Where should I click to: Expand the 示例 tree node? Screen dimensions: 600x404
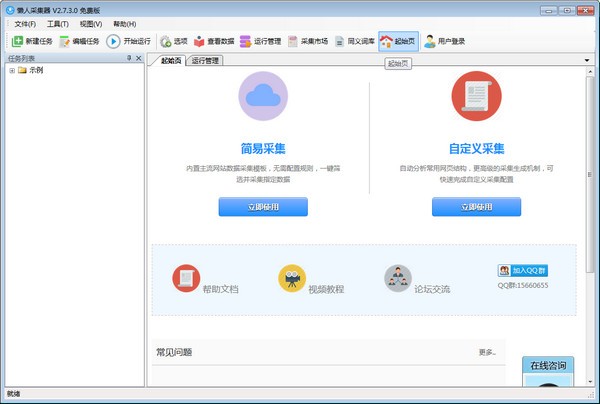(12, 70)
